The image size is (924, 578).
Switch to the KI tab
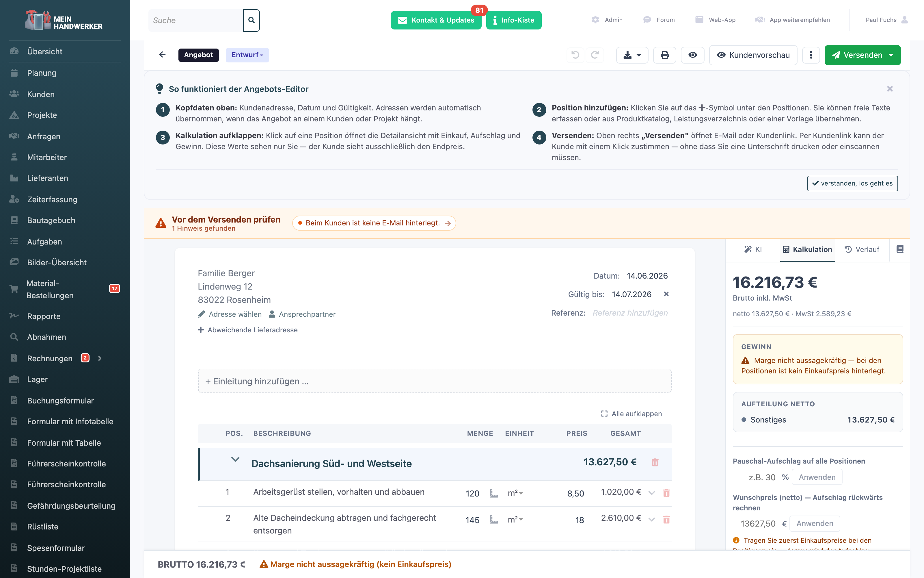(753, 249)
